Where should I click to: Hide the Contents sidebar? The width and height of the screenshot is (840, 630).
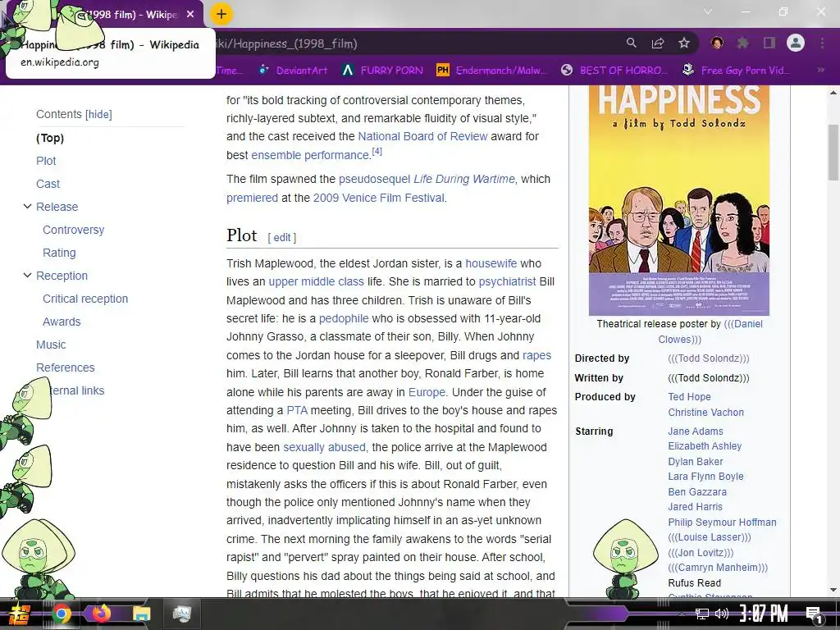98,114
